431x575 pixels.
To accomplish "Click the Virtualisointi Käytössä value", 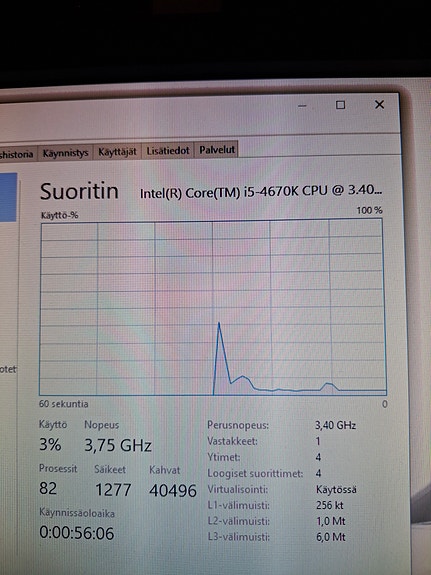I will coord(336,490).
